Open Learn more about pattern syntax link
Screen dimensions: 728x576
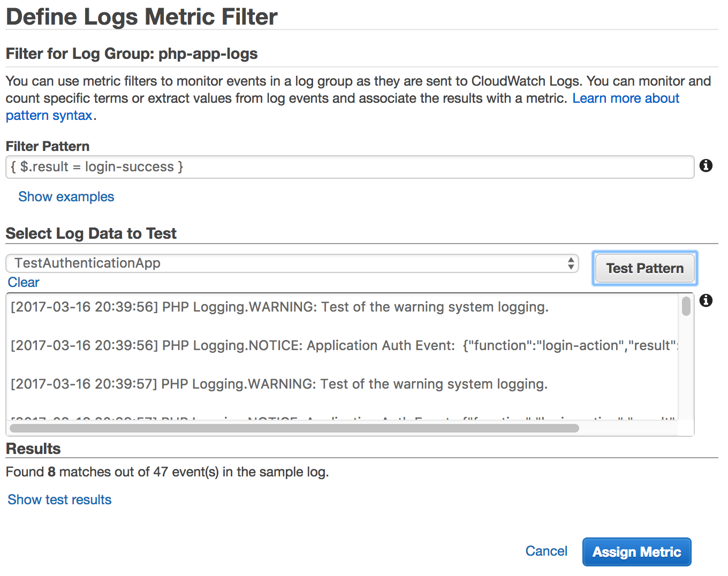[625, 98]
